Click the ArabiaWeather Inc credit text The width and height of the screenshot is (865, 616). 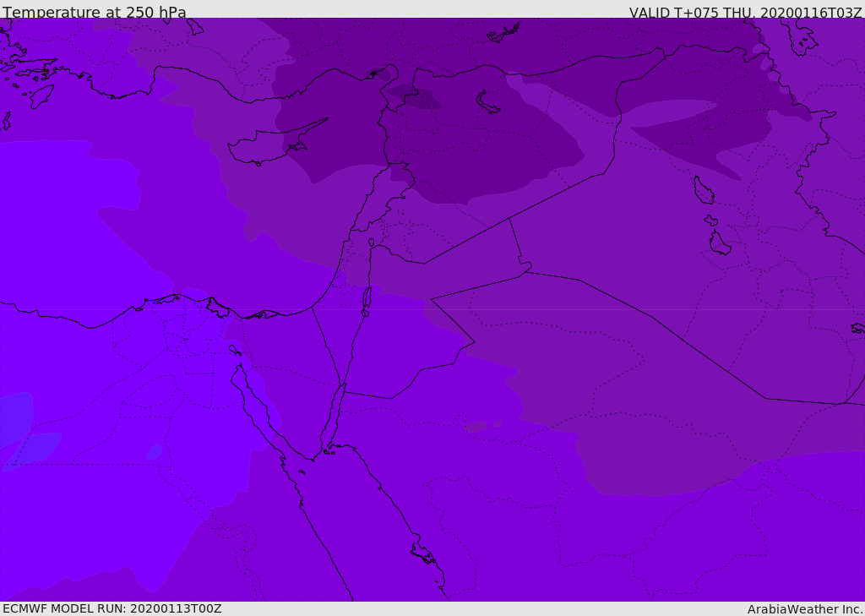(804, 609)
